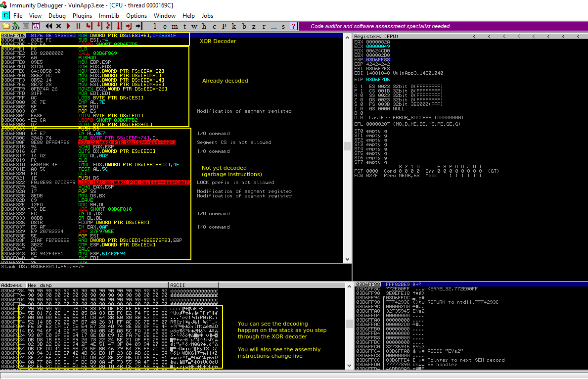Select the 'JMP 27F9705E' instruction row
588x379 pixels.
pyautogui.click(x=172, y=232)
